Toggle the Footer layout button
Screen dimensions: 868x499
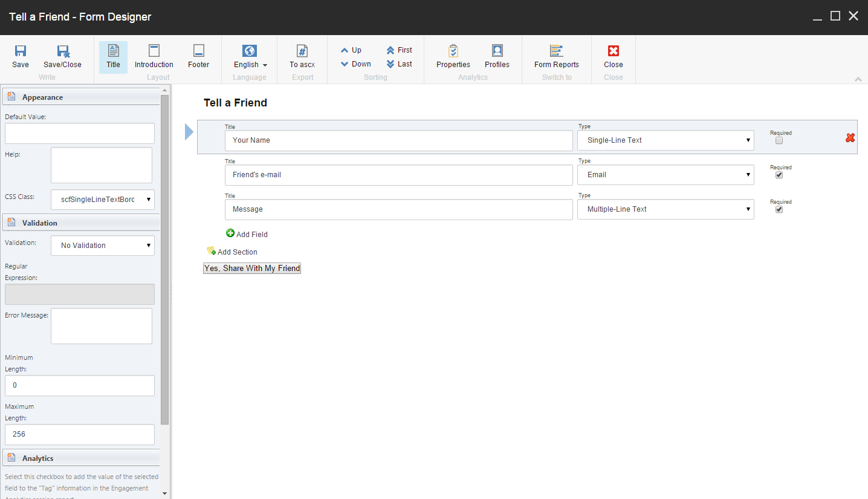point(198,57)
